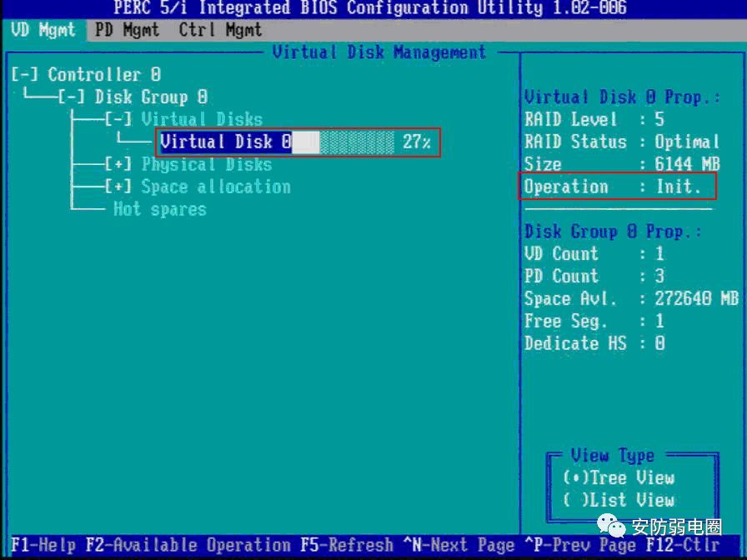Image resolution: width=747 pixels, height=560 pixels.
Task: Collapse the Virtual Disks node
Action: pyautogui.click(x=118, y=119)
